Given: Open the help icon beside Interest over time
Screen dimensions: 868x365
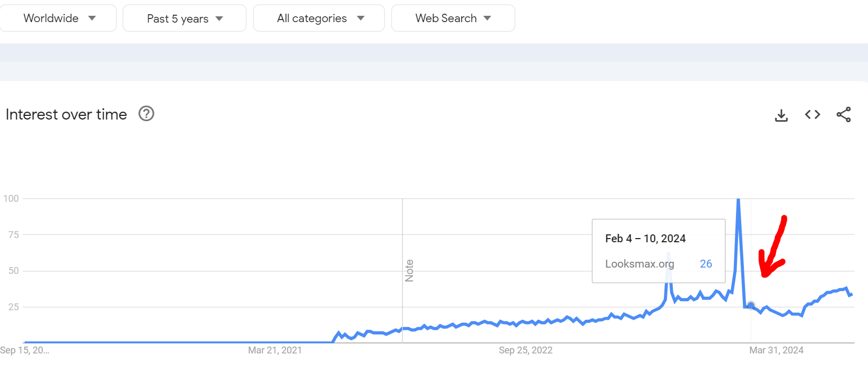Looking at the screenshot, I should [x=146, y=114].
